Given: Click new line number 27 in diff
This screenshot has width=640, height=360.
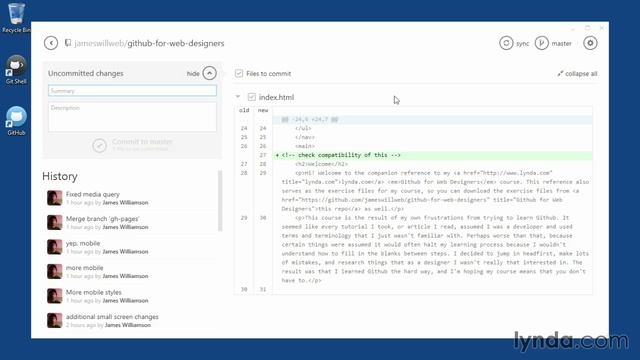Looking at the screenshot, I should tap(263, 155).
